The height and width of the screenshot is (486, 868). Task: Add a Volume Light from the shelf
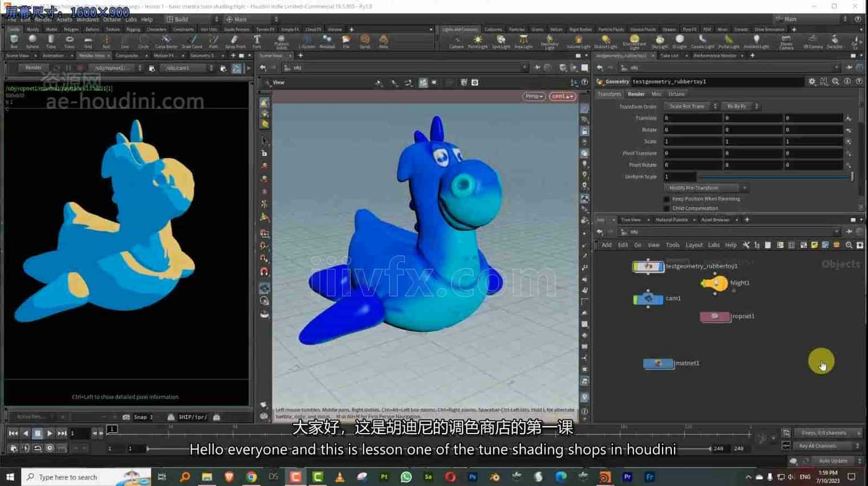[x=578, y=42]
